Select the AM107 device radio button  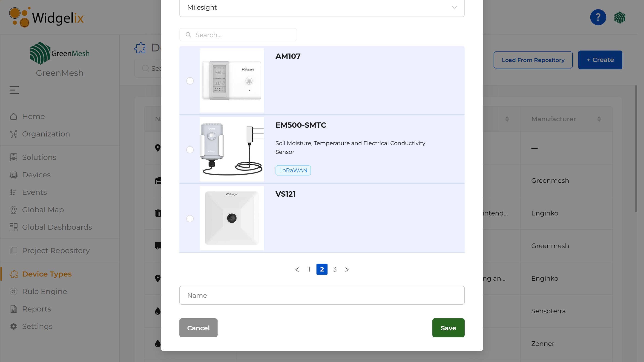click(190, 81)
